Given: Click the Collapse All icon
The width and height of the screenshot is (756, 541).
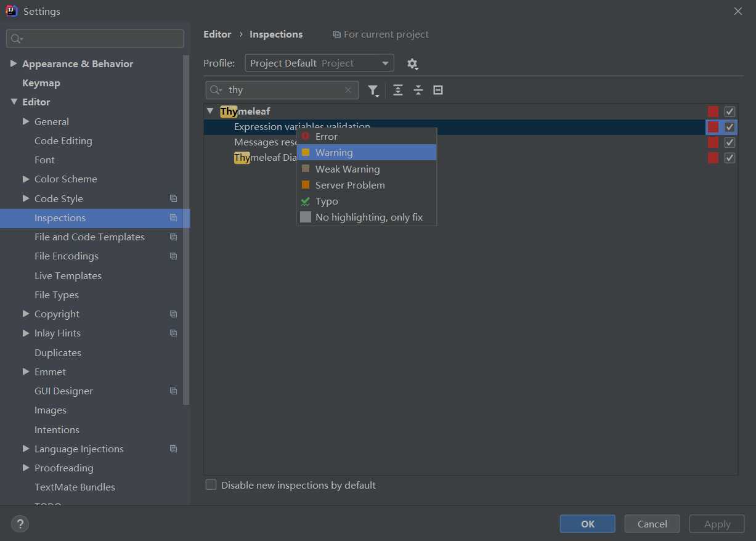Looking at the screenshot, I should pos(418,90).
